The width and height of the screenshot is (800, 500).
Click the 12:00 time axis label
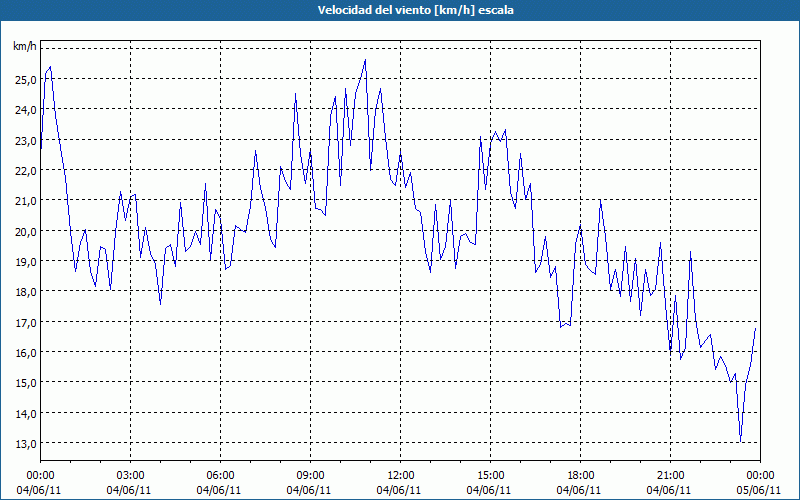[x=401, y=476]
